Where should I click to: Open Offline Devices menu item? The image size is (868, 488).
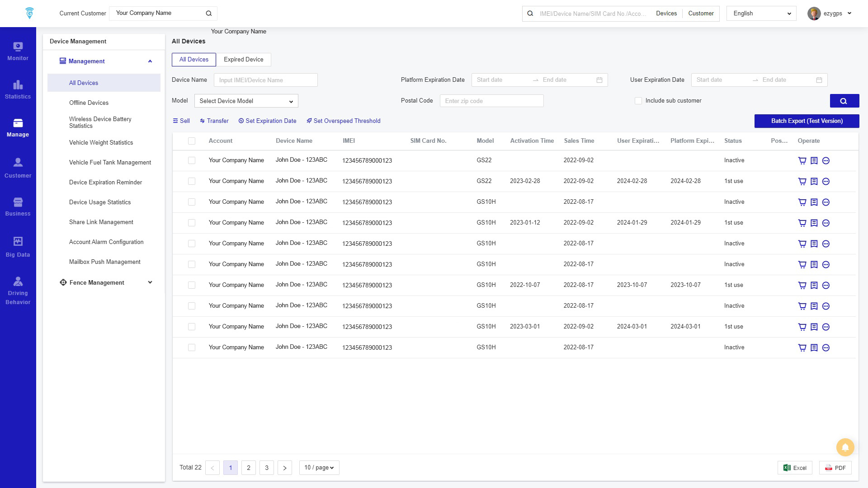click(89, 103)
